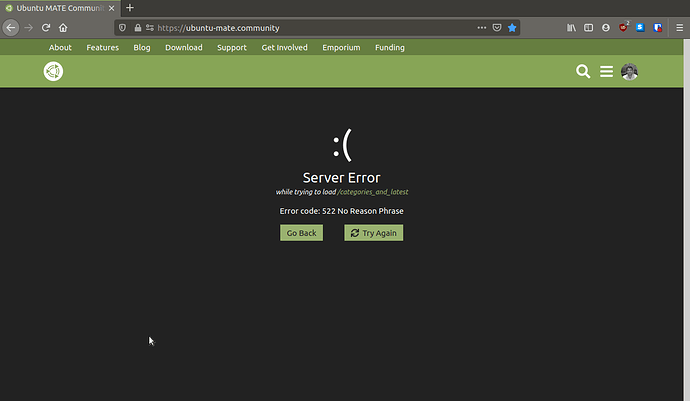Close the Ubuntu MATE Community tab

click(111, 8)
